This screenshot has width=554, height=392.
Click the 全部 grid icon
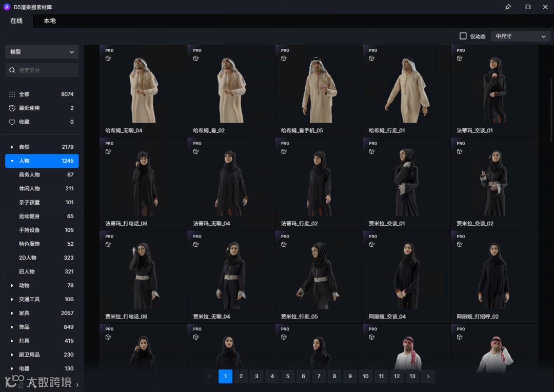[x=12, y=94]
